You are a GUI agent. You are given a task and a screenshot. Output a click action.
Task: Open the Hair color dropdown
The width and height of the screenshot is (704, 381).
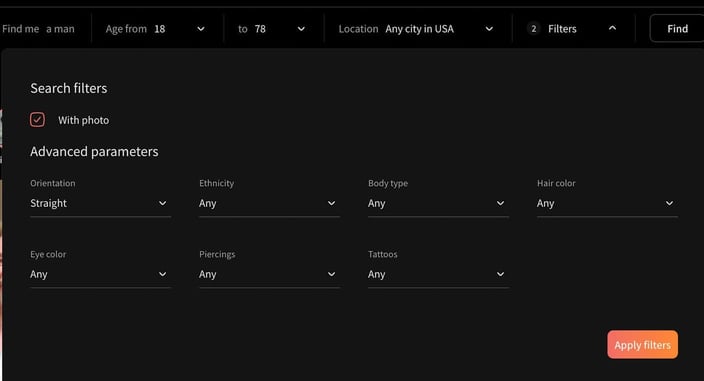[x=607, y=203]
